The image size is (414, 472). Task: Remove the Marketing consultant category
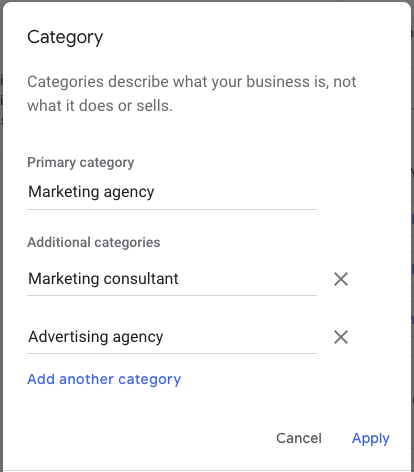point(341,279)
